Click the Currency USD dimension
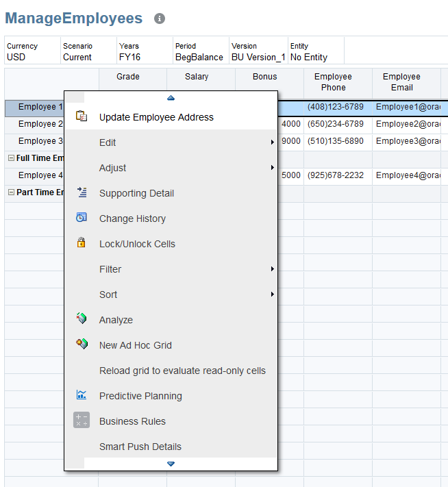Screen dimensions: 448x487 point(32,51)
